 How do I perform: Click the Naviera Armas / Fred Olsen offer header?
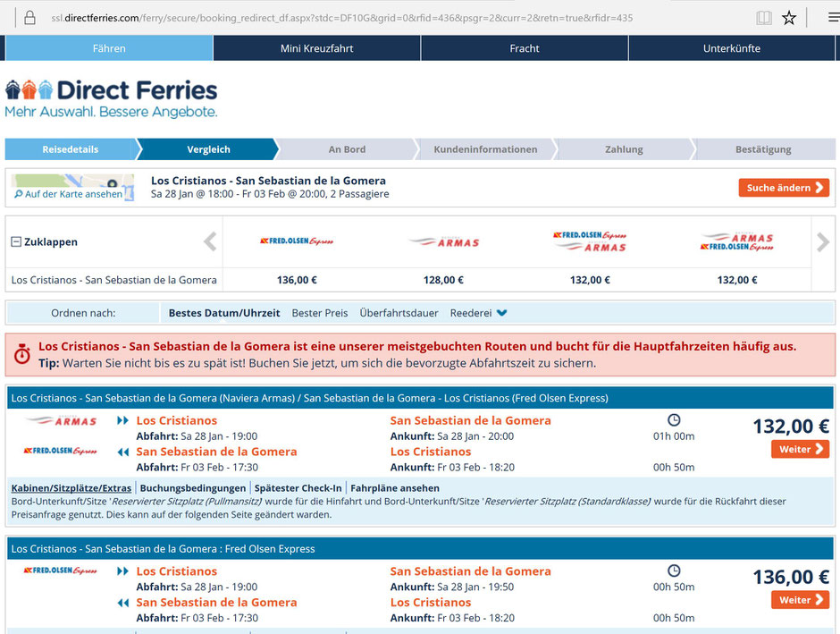(x=421, y=398)
